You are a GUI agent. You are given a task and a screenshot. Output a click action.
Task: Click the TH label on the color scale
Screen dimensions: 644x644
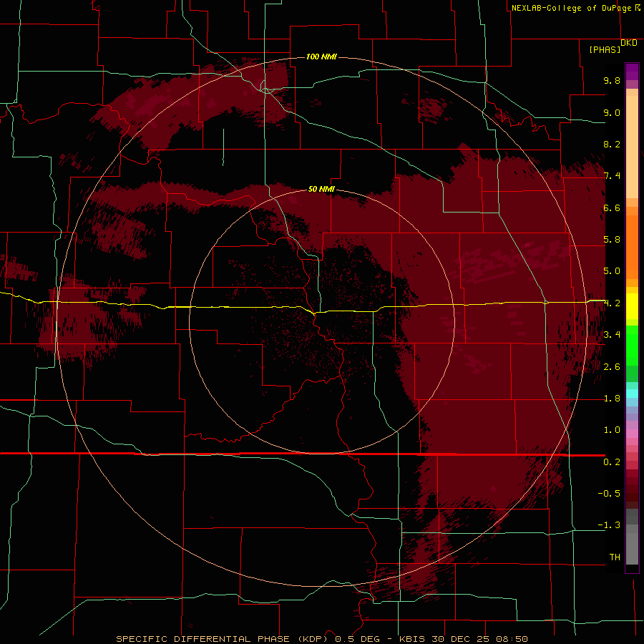click(615, 557)
